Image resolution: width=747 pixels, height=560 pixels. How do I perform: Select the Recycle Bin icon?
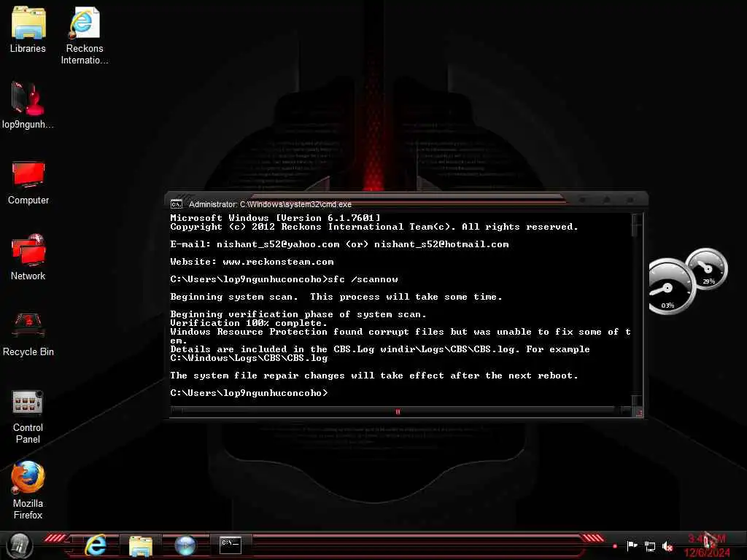point(28,334)
